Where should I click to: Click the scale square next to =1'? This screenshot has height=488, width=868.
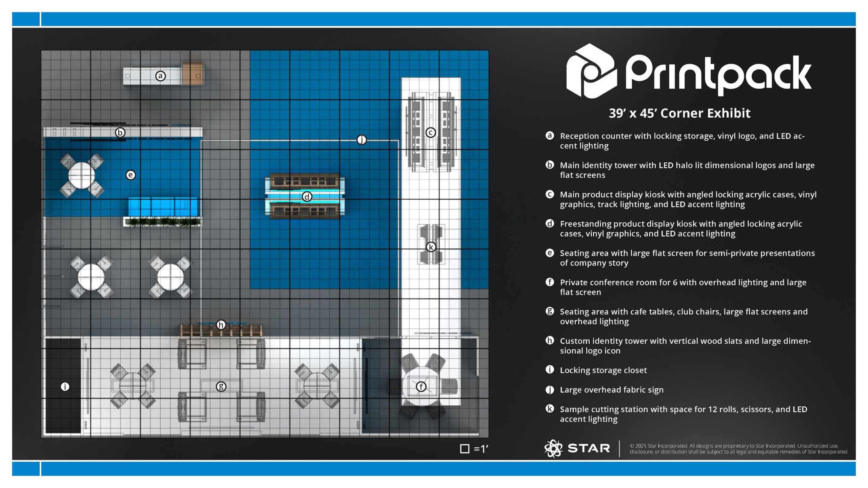(x=465, y=449)
